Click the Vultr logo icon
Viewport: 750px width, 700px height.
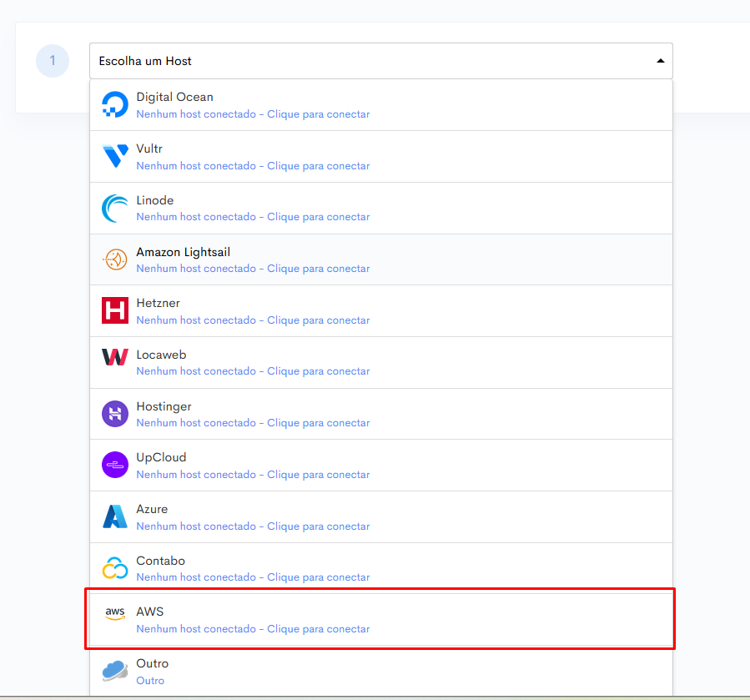coord(115,156)
